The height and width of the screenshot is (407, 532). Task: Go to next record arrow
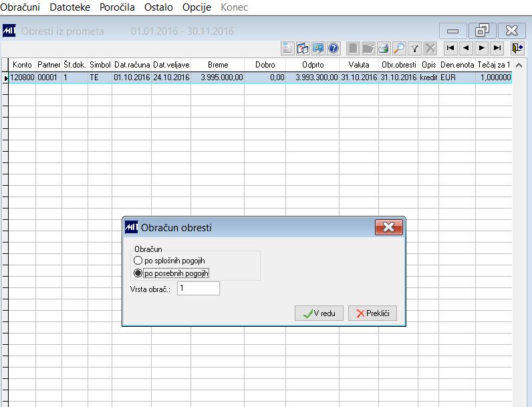pyautogui.click(x=482, y=48)
